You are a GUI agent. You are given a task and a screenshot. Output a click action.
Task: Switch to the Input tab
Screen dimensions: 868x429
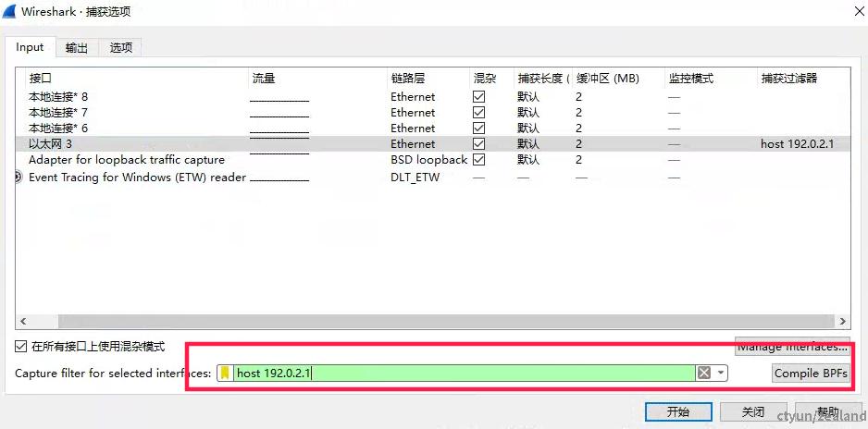[30, 47]
